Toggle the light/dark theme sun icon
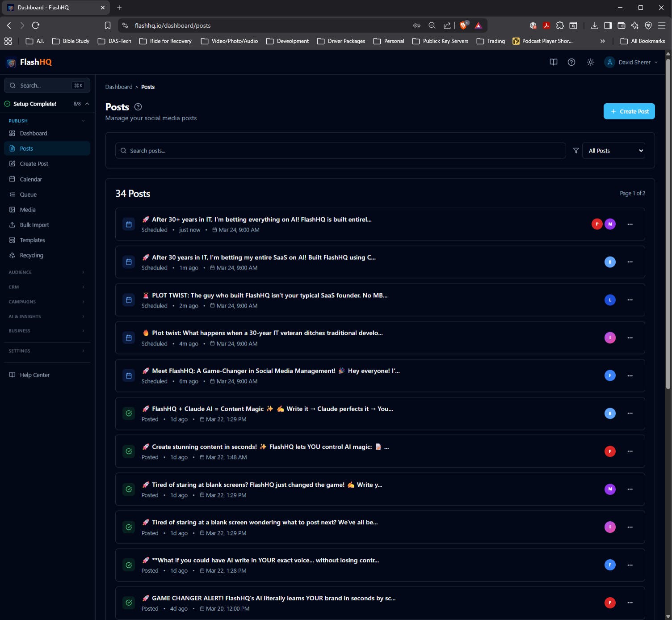This screenshot has width=672, height=620. pos(590,62)
